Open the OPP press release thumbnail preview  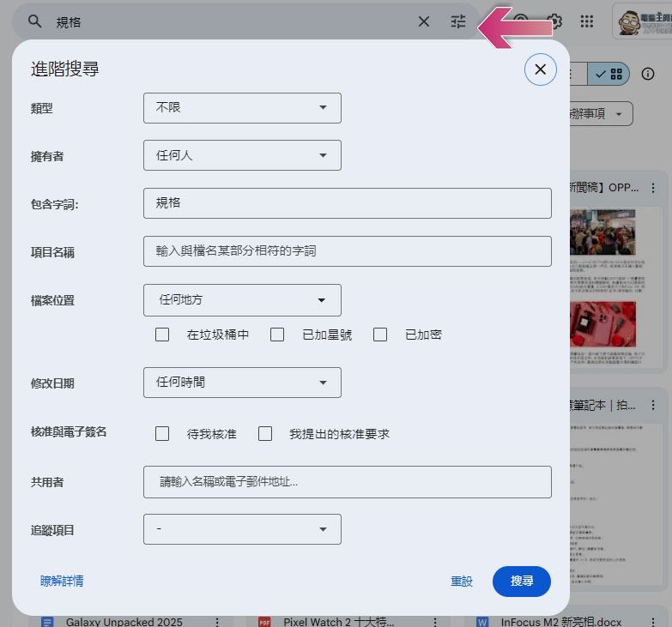(x=616, y=287)
